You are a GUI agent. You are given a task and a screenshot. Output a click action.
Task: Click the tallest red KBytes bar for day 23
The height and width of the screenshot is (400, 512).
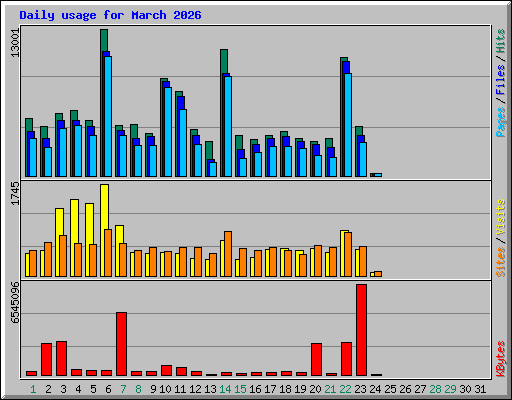click(x=361, y=330)
